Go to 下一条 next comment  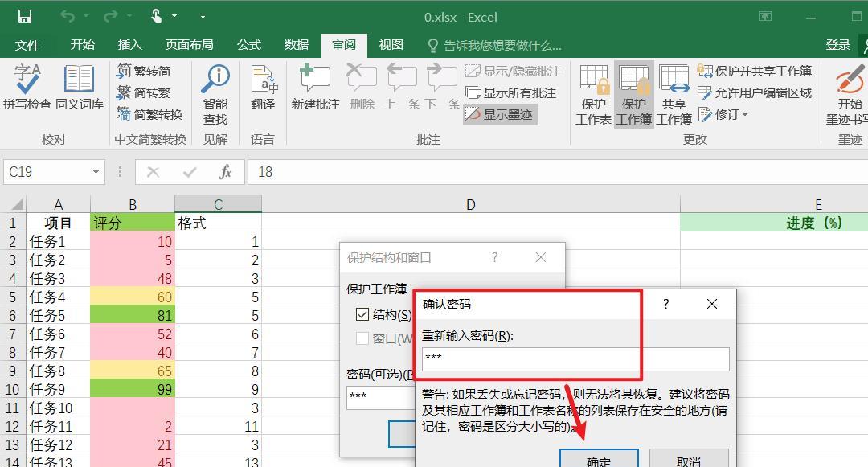442,87
